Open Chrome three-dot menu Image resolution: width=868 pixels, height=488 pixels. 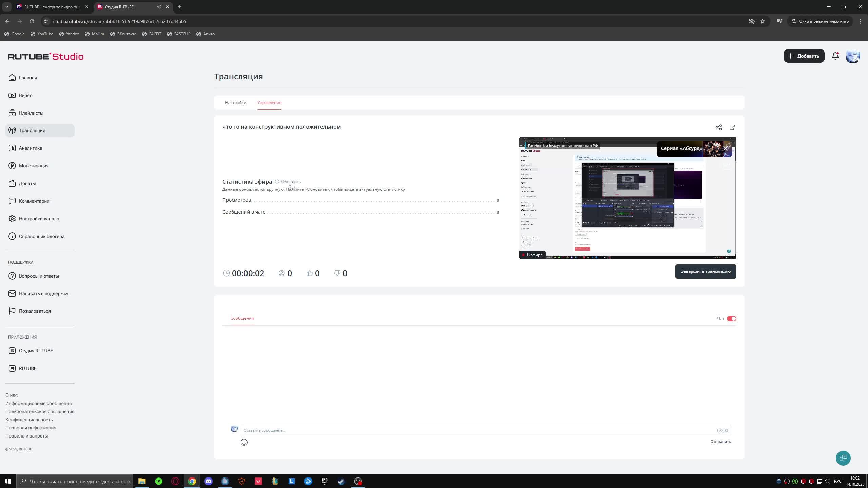tap(861, 21)
